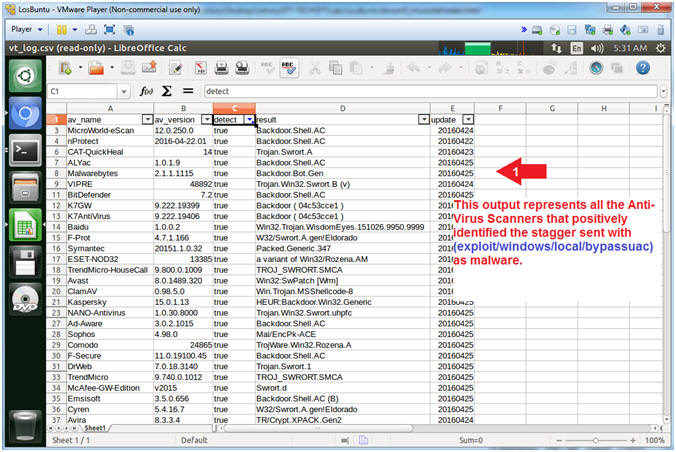Screen dimensions: 676x452
Task: Expand the Name Box dropdown arrow
Action: coord(124,91)
